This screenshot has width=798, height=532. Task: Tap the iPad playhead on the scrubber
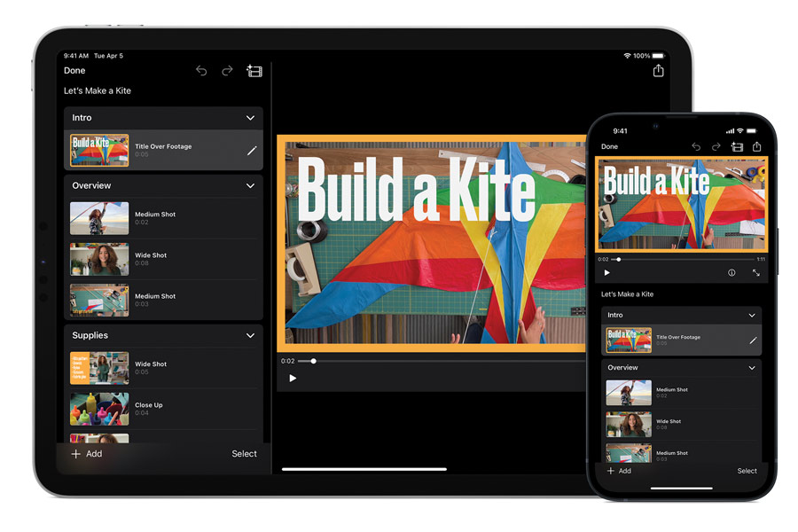[x=314, y=361]
